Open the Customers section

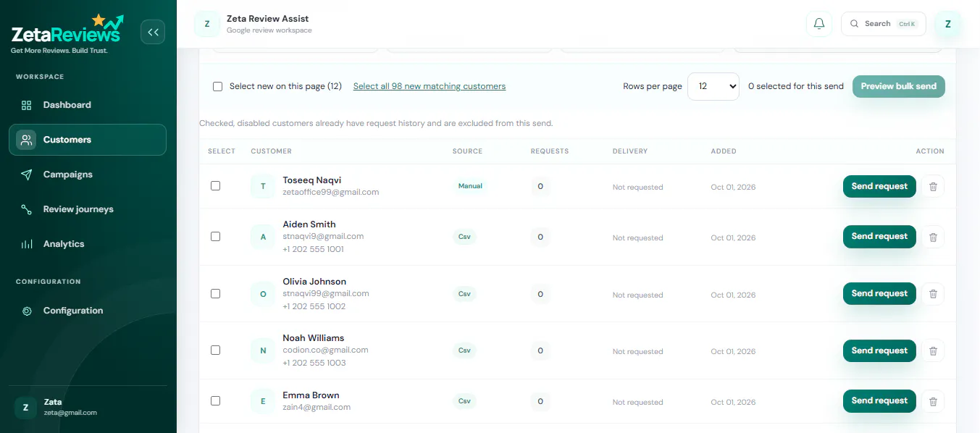click(x=88, y=140)
